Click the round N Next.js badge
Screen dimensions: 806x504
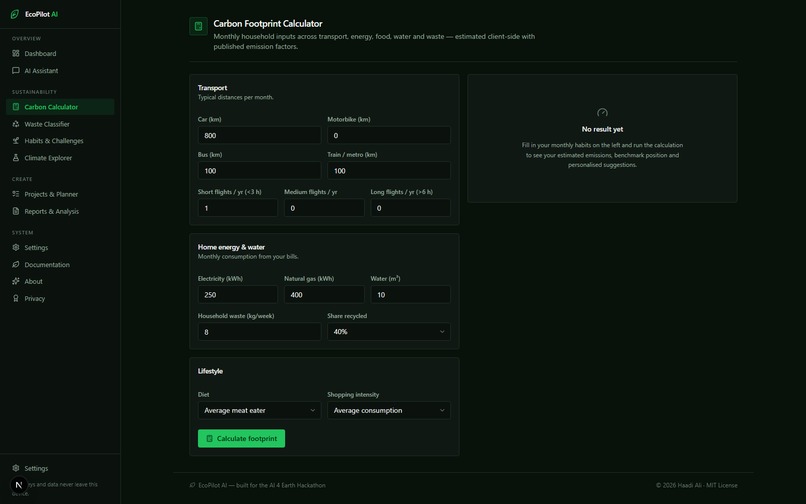19,484
